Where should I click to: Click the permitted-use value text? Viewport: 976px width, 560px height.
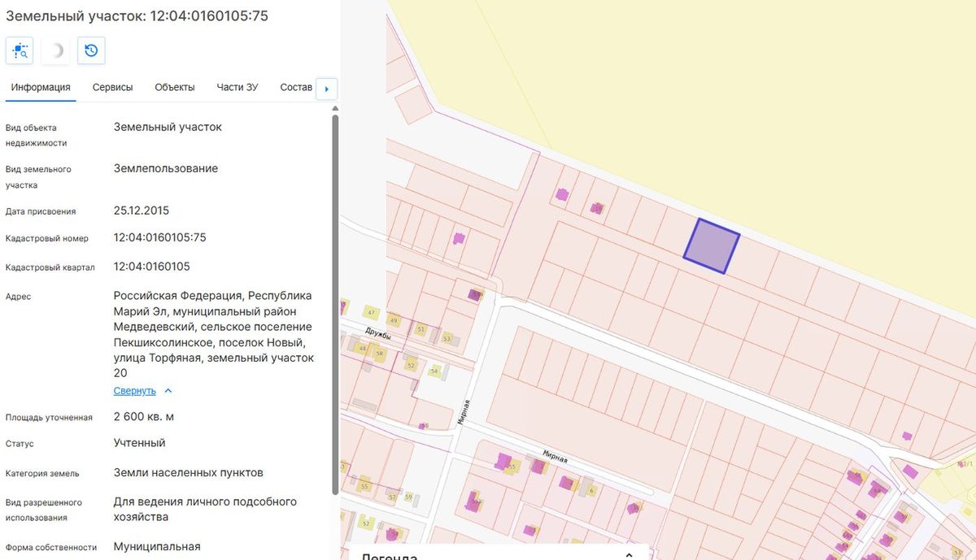pyautogui.click(x=205, y=509)
